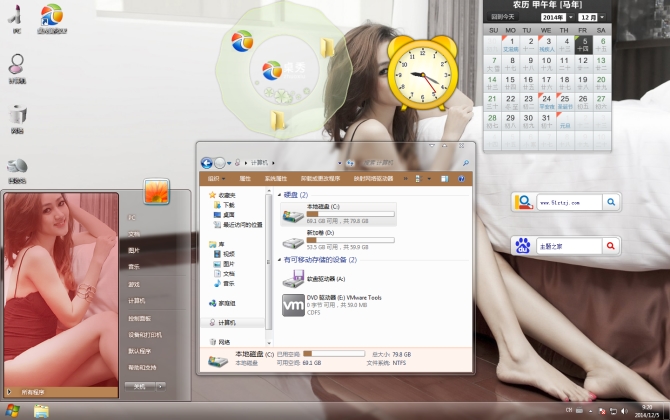670x420 pixels.
Task: Click the D: drive usage bar
Action: coord(350,240)
